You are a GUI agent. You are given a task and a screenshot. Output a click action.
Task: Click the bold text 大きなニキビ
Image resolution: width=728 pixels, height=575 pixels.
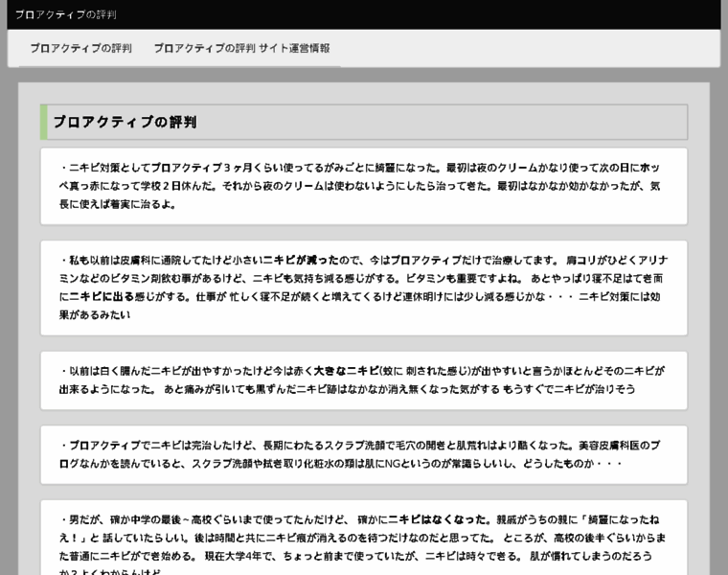[347, 371]
